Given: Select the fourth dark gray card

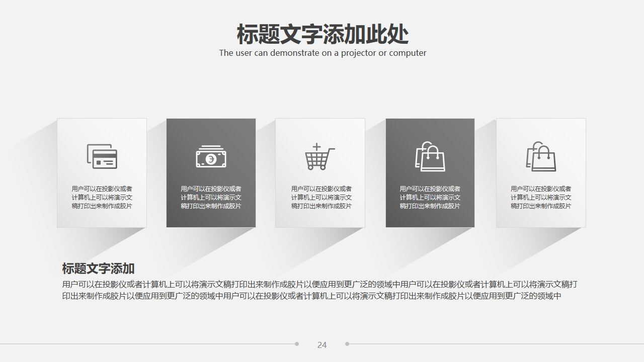Looking at the screenshot, I should click(430, 172).
